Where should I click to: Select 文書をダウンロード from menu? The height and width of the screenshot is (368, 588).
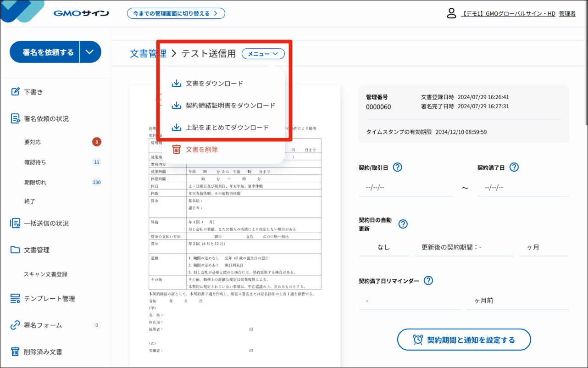[x=214, y=84]
